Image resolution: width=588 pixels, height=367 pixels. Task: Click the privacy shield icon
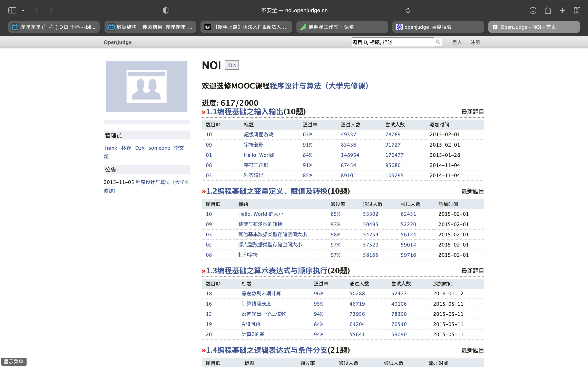pyautogui.click(x=165, y=10)
